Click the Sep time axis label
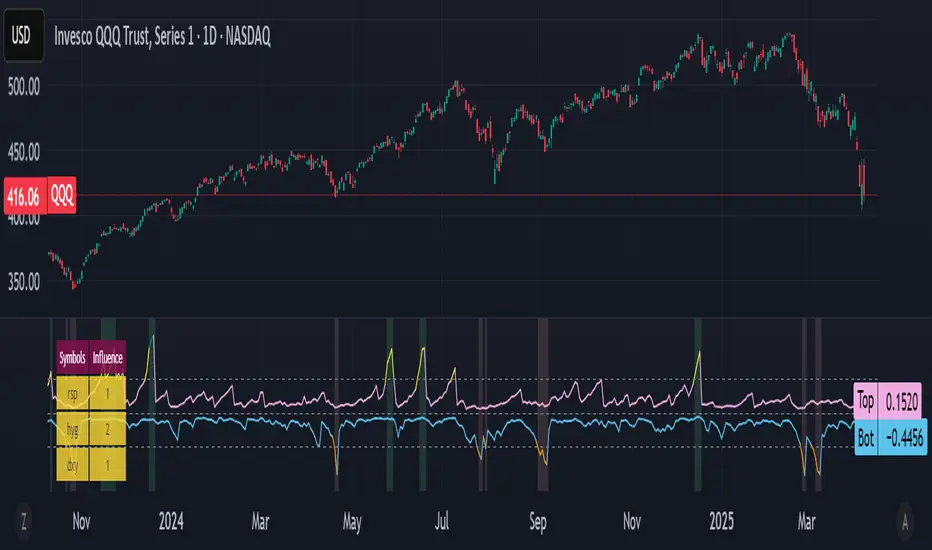 coord(537,522)
